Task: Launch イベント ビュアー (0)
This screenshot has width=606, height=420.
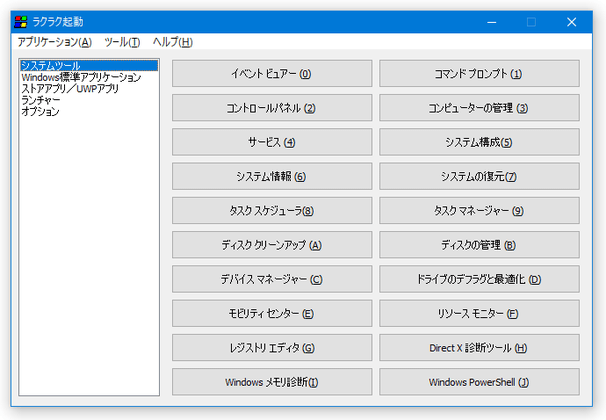Action: click(x=272, y=73)
